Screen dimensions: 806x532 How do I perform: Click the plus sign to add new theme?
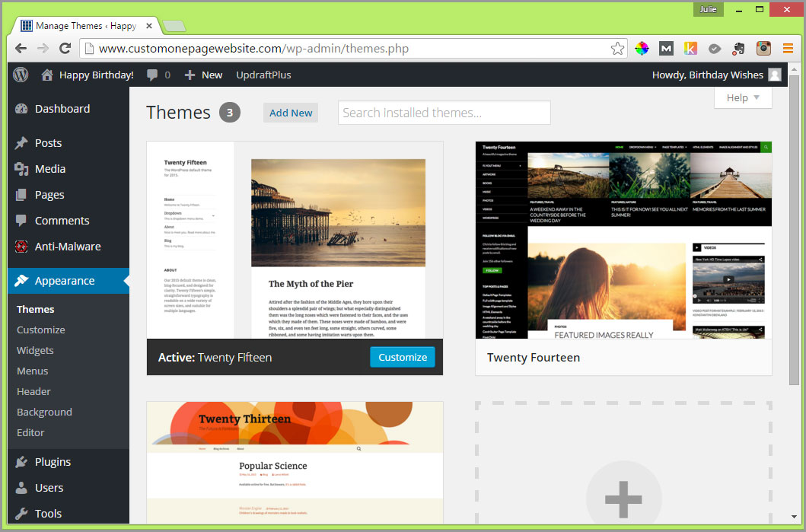pos(623,499)
